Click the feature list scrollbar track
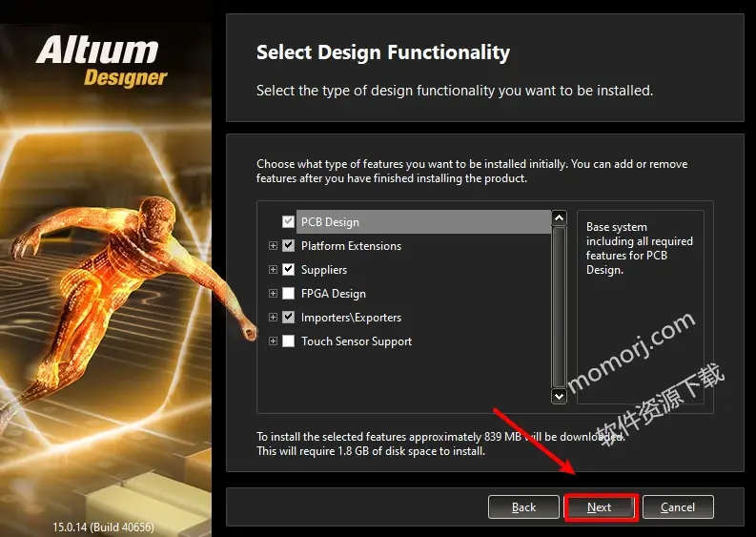 pyautogui.click(x=559, y=307)
